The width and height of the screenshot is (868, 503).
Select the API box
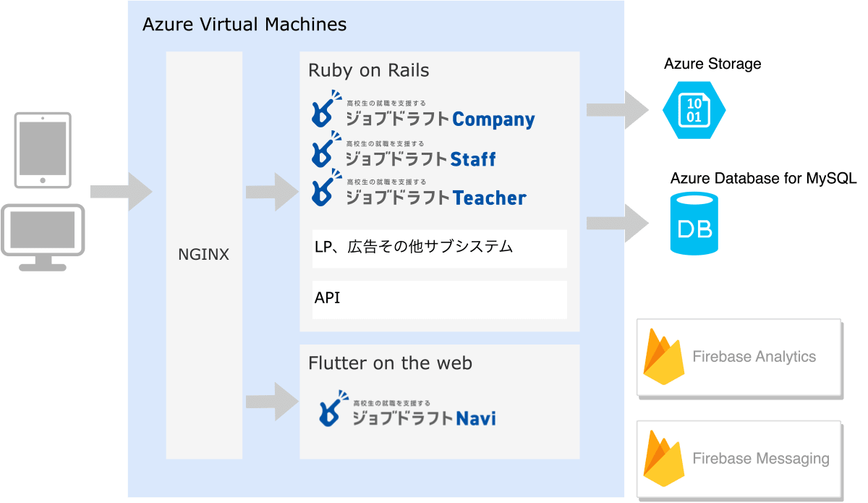point(440,300)
